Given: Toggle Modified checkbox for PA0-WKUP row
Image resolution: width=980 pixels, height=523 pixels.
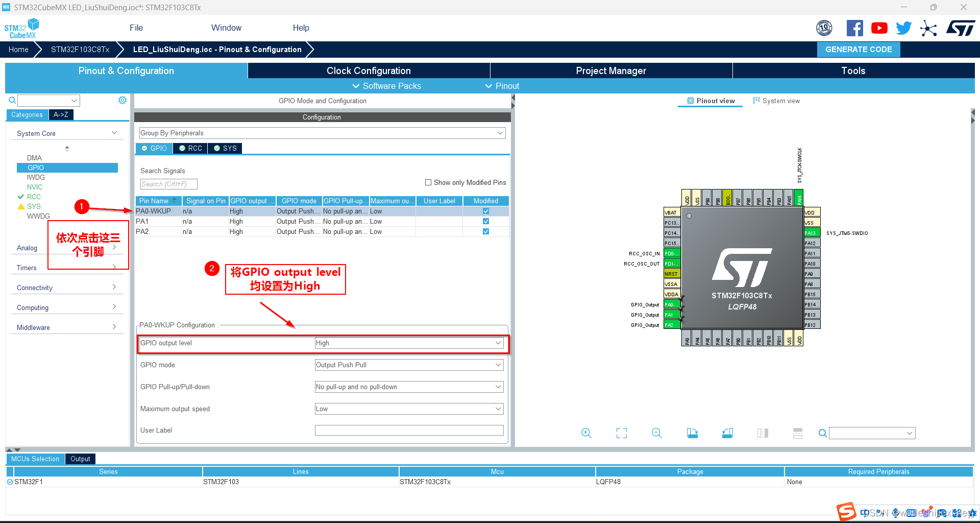Looking at the screenshot, I should [486, 211].
